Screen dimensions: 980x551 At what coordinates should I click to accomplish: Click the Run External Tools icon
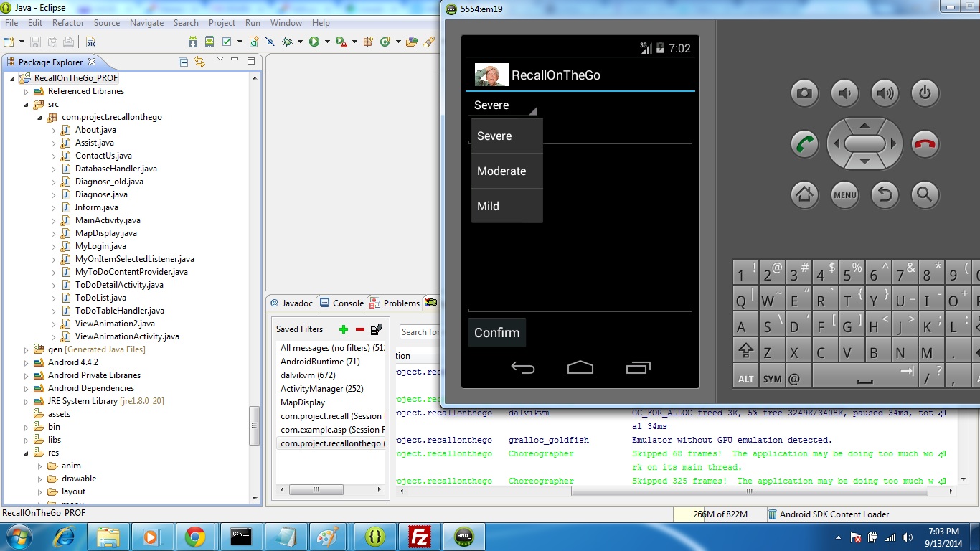tap(341, 42)
